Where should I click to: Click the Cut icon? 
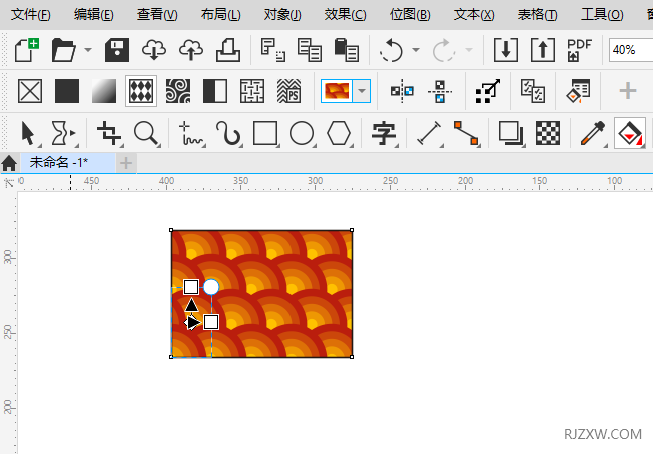coord(273,50)
